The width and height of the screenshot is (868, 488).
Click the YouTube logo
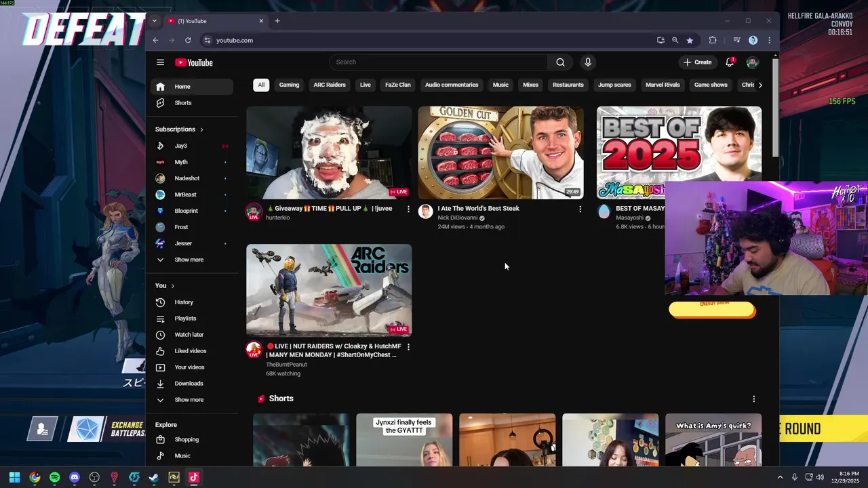tap(194, 62)
